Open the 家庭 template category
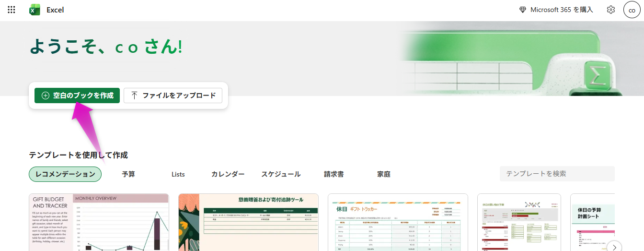Screen dimensions: 644x251 (x=383, y=174)
